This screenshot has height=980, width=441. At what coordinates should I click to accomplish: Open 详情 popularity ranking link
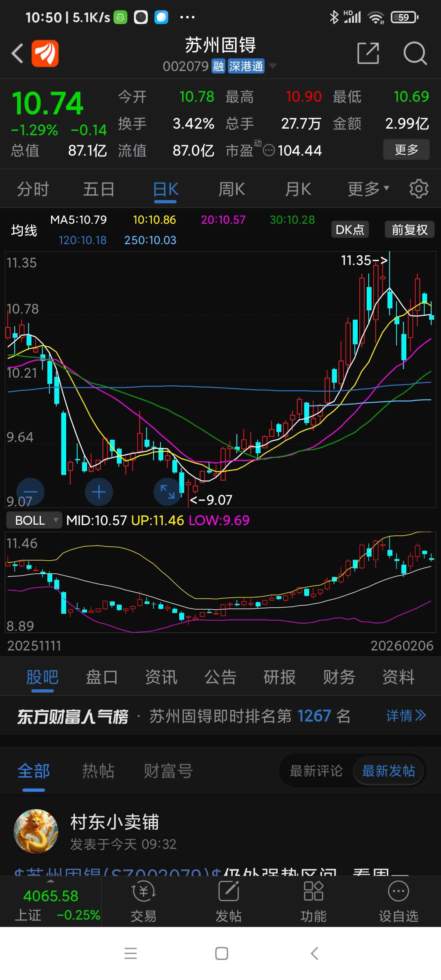(x=406, y=715)
